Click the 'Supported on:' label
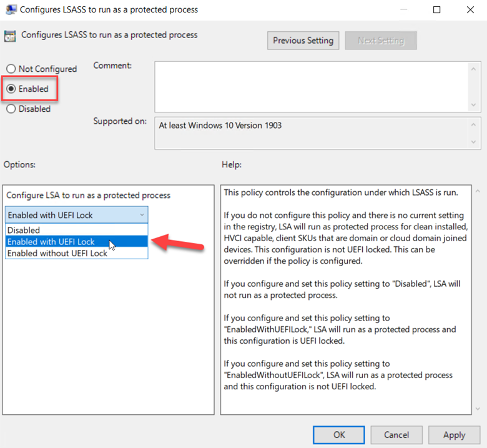 [x=120, y=121]
